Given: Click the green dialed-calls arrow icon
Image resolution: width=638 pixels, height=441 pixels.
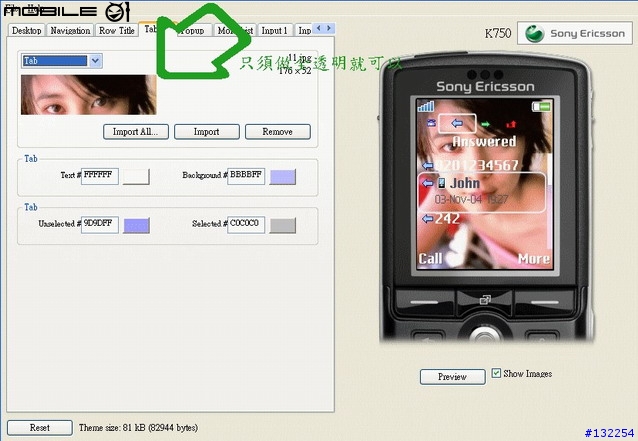Looking at the screenshot, I should pos(485,124).
